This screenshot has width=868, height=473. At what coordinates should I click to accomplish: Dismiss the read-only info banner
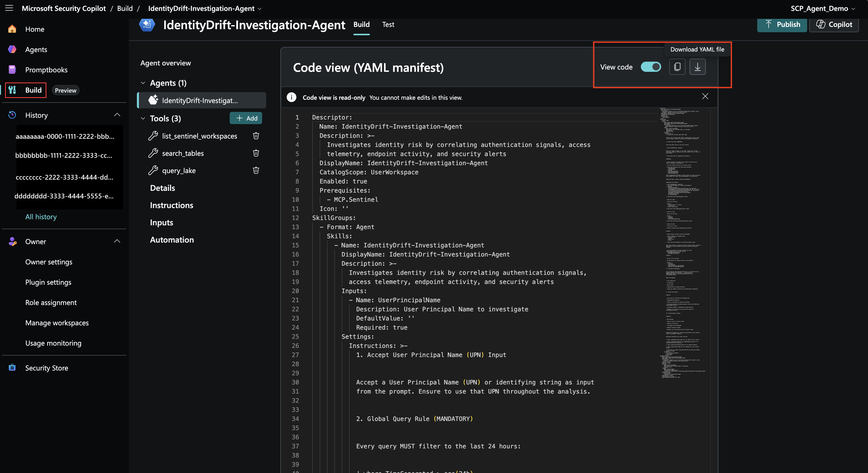[705, 96]
